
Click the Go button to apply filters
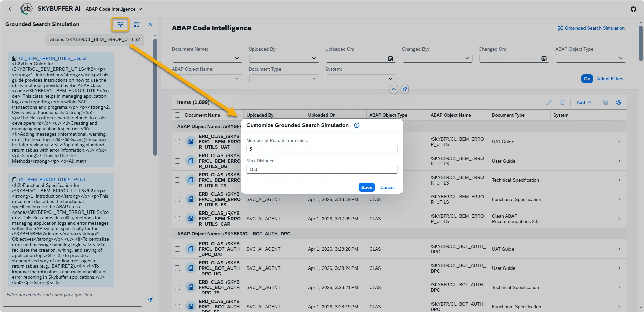(587, 79)
